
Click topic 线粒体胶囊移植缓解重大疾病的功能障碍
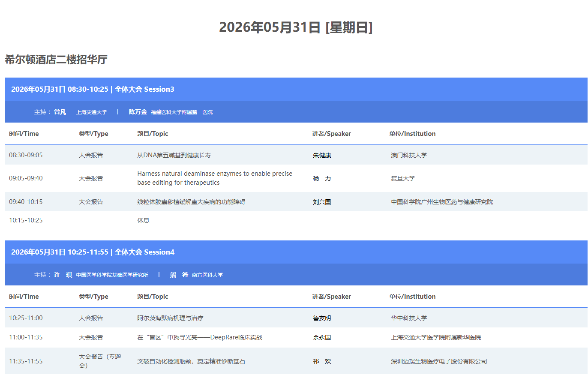(x=191, y=202)
